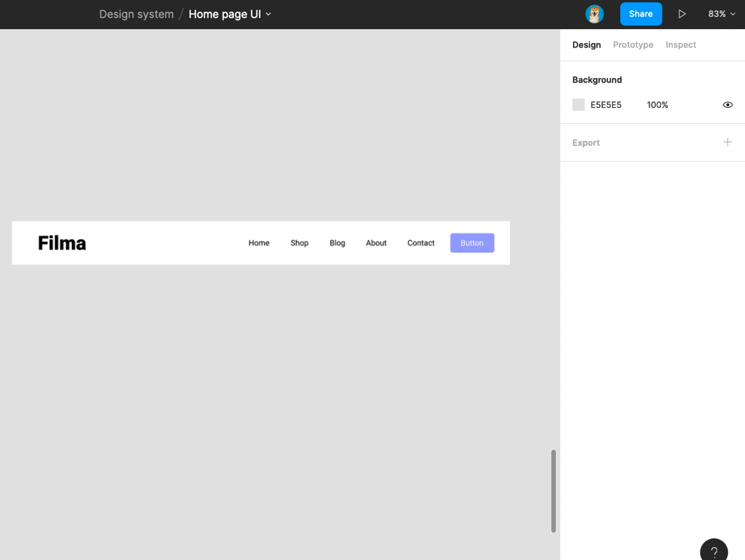Select the Design tab
The image size is (745, 560).
(x=586, y=44)
